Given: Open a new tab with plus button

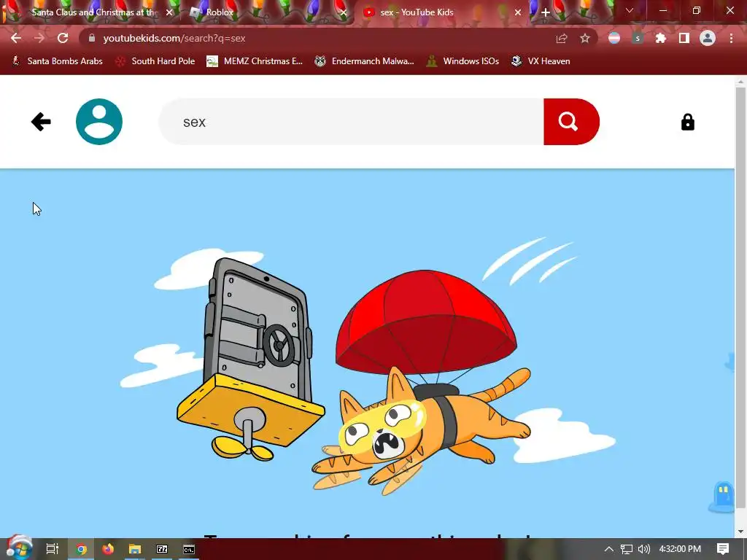Looking at the screenshot, I should tap(546, 12).
